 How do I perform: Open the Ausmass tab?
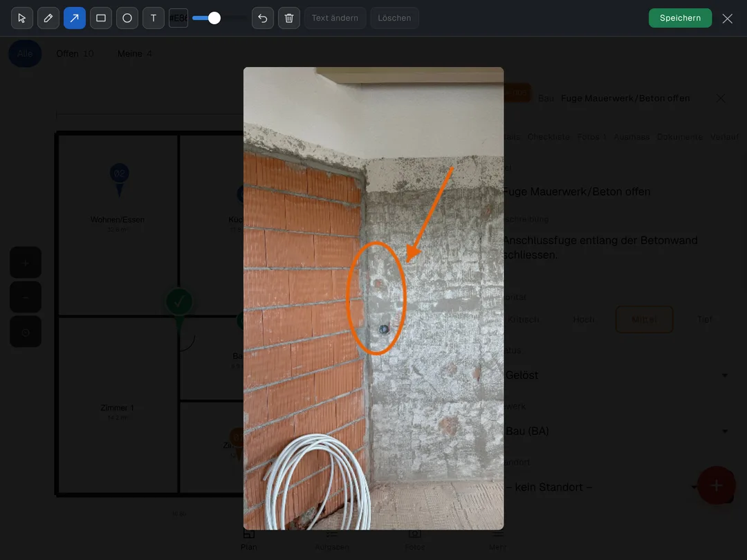[631, 137]
